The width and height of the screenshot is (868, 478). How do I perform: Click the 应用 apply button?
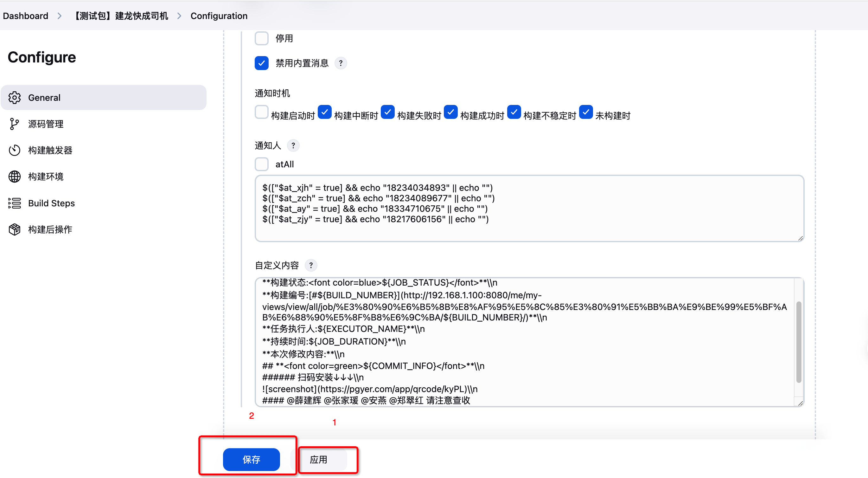tap(318, 460)
